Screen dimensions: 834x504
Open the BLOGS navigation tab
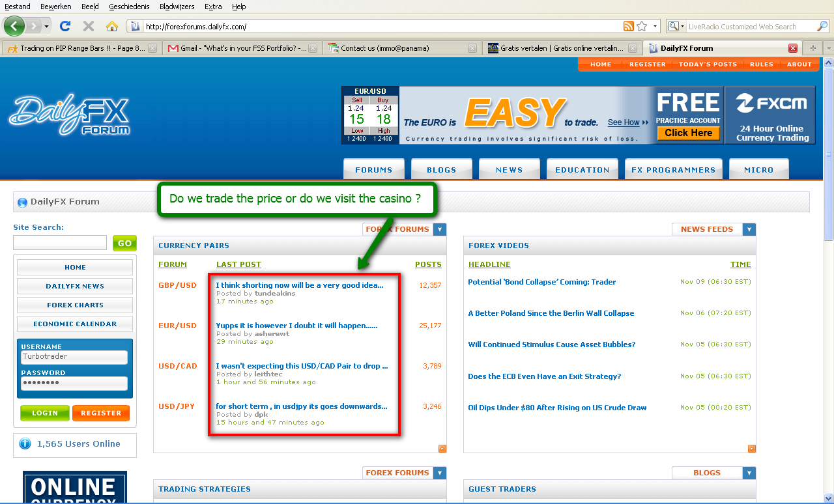pyautogui.click(x=442, y=169)
